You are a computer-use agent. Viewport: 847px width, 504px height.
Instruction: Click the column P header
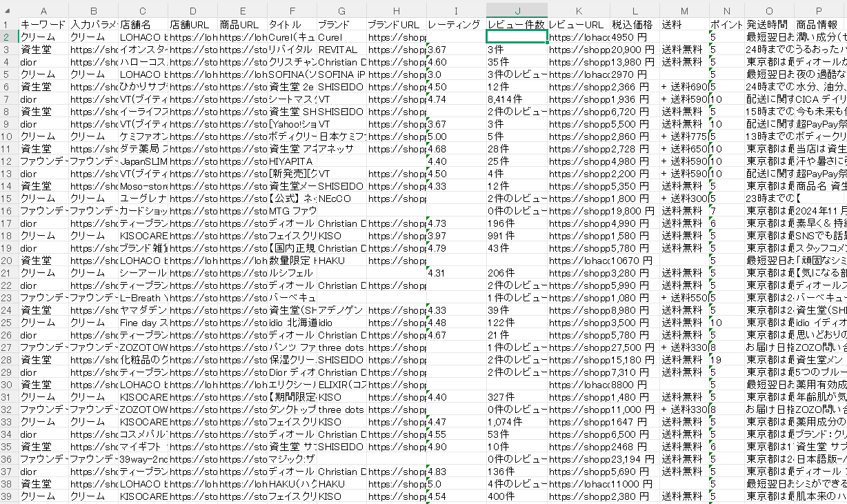(x=819, y=10)
